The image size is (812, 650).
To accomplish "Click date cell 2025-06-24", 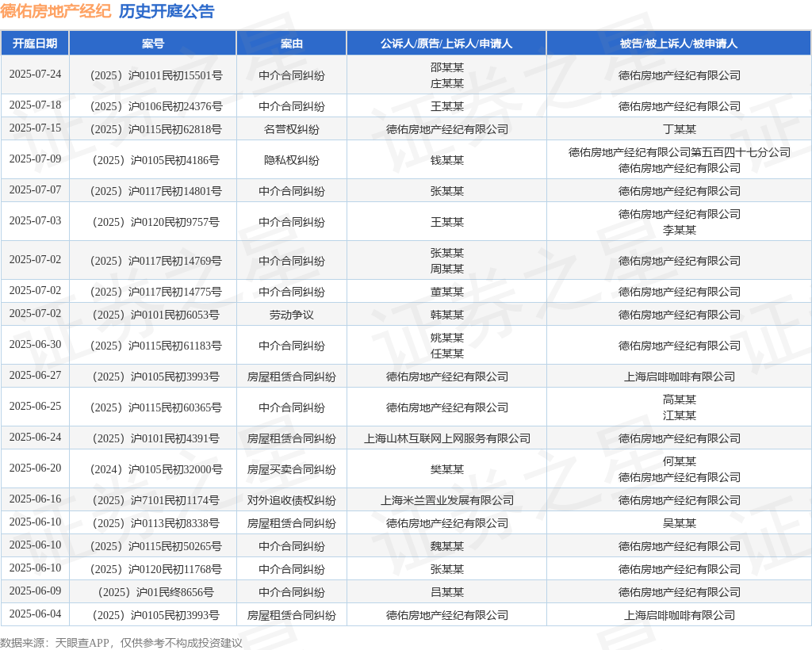I will pos(35,438).
